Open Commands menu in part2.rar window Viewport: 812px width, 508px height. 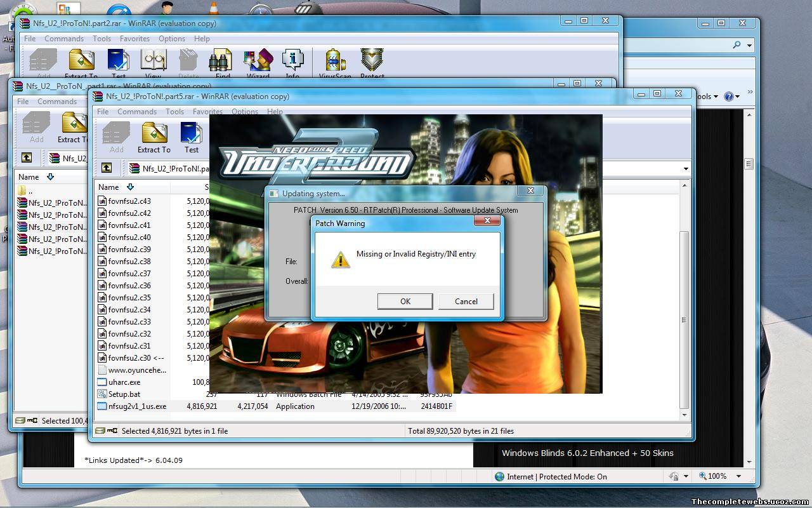(64, 39)
